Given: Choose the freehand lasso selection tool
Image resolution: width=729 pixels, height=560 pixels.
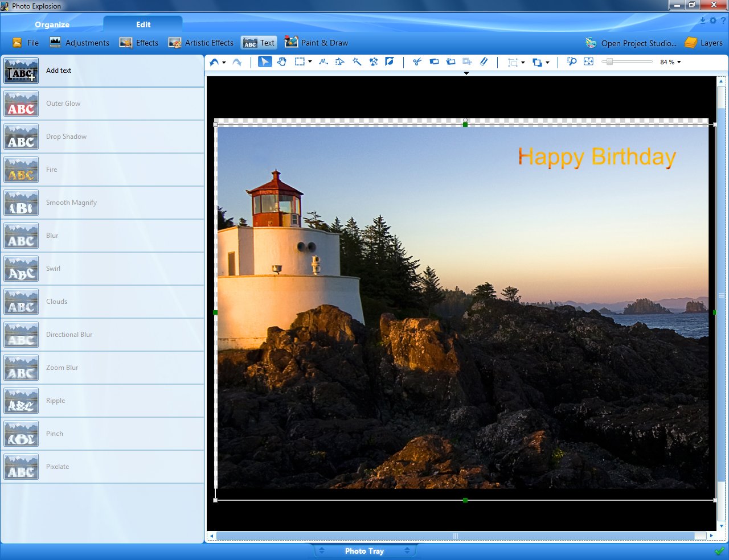Looking at the screenshot, I should click(x=323, y=61).
